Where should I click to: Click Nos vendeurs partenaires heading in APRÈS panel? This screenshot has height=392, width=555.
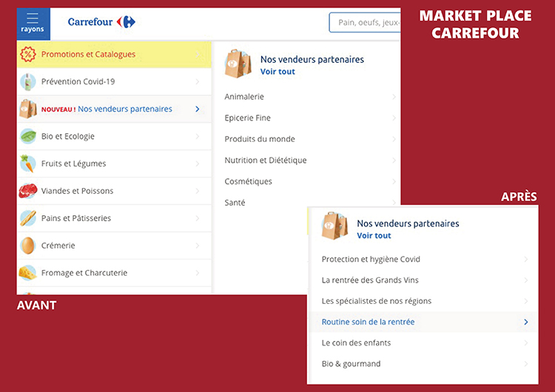408,223
